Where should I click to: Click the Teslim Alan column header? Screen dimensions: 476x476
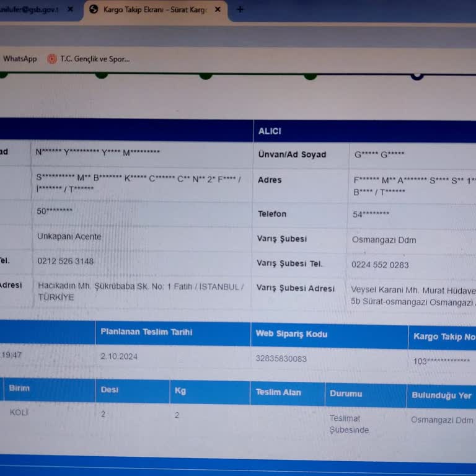[x=278, y=392]
